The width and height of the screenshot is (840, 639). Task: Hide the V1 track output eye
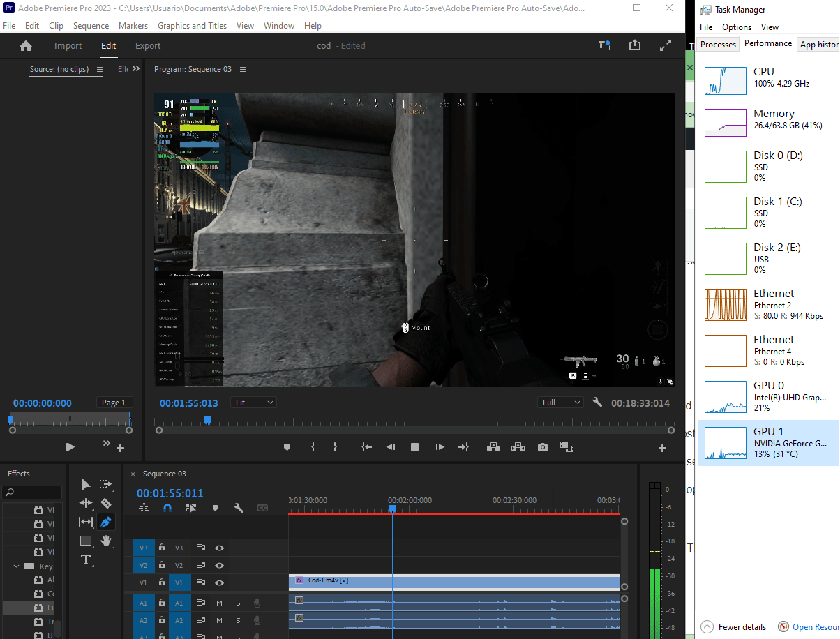click(x=219, y=582)
